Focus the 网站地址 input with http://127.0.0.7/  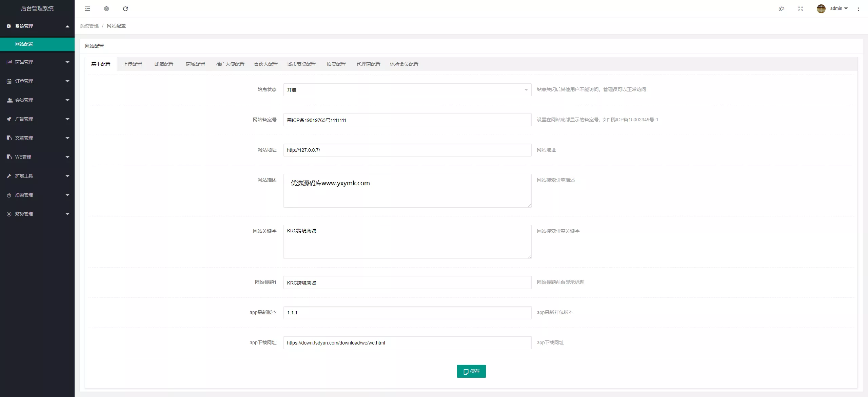[x=407, y=150]
